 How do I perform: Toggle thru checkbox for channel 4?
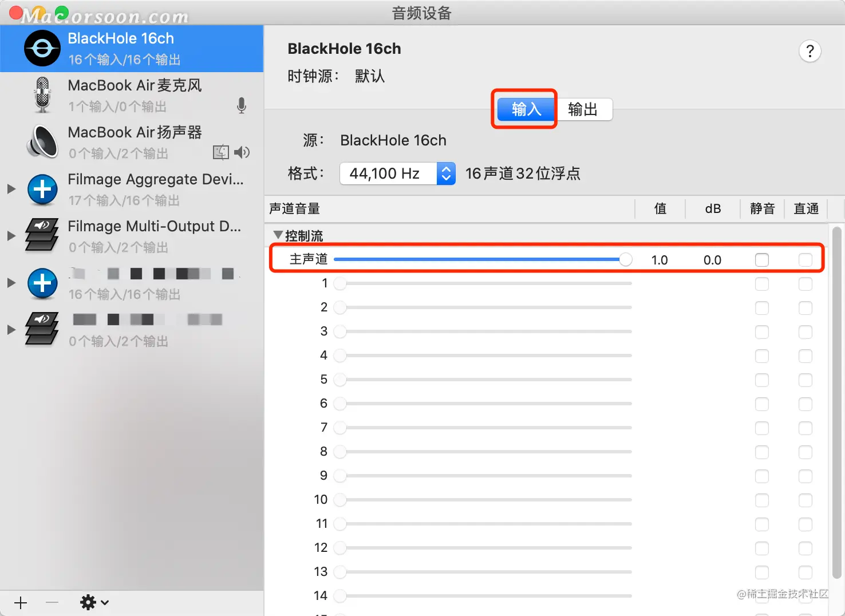point(805,356)
